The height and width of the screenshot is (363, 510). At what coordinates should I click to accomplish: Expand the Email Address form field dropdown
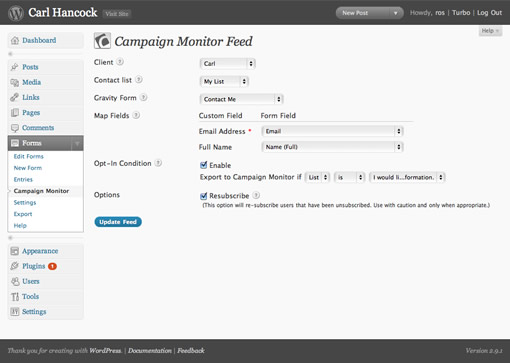[x=333, y=131]
